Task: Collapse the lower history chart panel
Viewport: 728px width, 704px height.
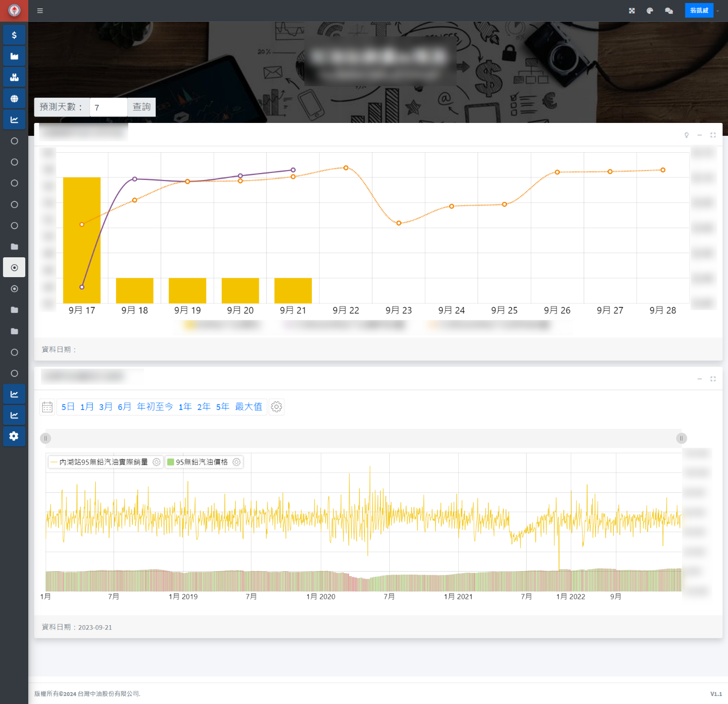Action: (x=700, y=379)
